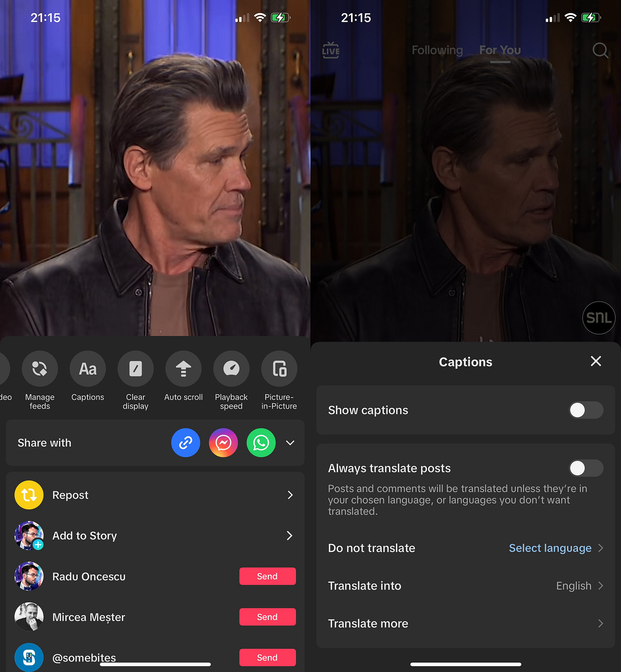
Task: Expand Do not translate chevron
Action: pyautogui.click(x=601, y=548)
